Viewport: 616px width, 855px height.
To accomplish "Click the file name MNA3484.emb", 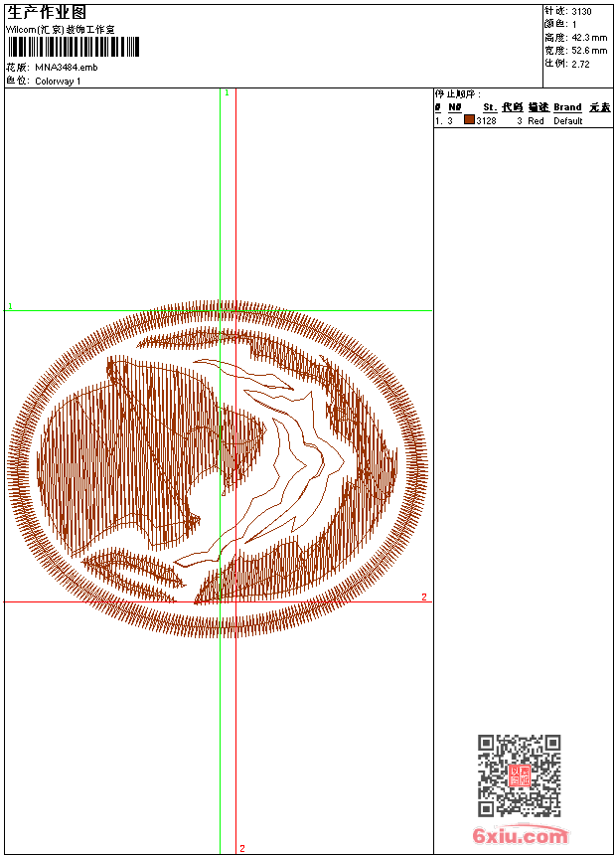I will tap(67, 67).
